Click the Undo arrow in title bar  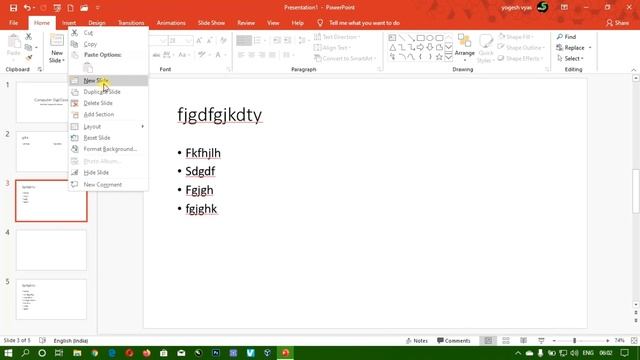(27, 8)
